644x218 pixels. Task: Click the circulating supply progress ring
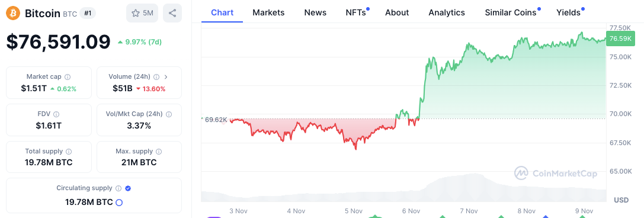[x=119, y=203]
